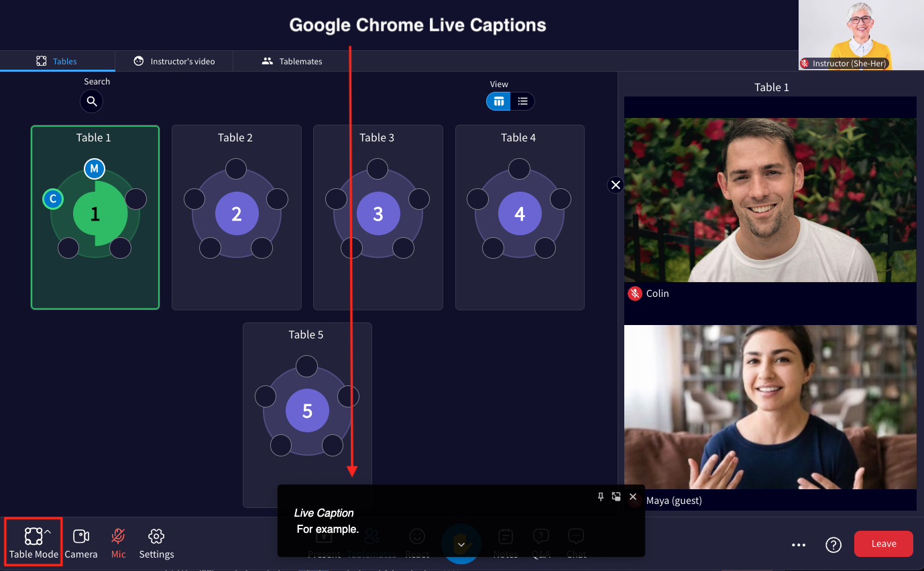The width and height of the screenshot is (924, 571).
Task: Unmute the red Mic button
Action: click(x=119, y=544)
